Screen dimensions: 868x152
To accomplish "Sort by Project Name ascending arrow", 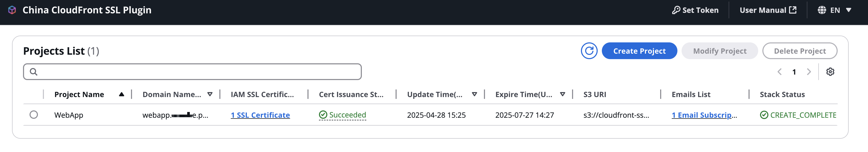I will (122, 94).
